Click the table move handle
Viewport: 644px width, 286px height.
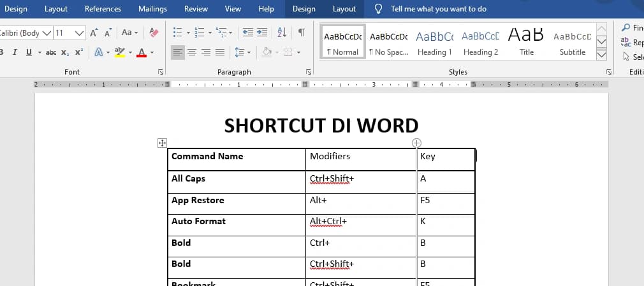click(162, 143)
